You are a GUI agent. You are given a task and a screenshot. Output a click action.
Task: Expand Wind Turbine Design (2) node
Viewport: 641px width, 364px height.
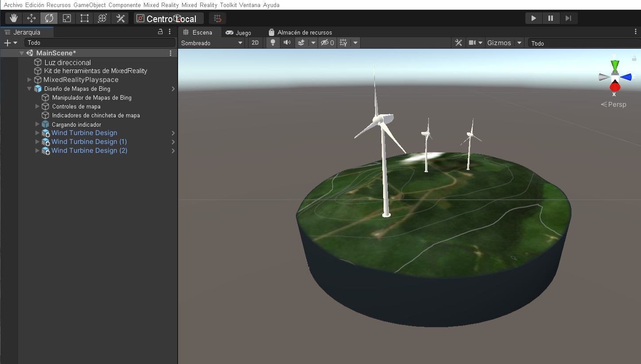37,151
